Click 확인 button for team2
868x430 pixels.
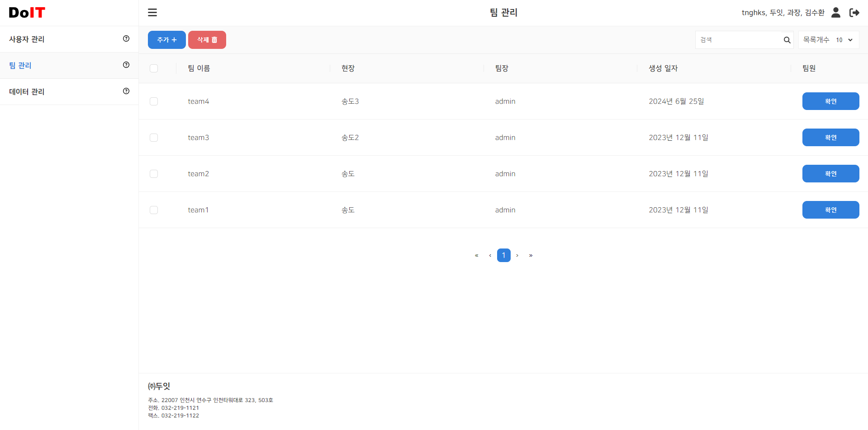(830, 174)
